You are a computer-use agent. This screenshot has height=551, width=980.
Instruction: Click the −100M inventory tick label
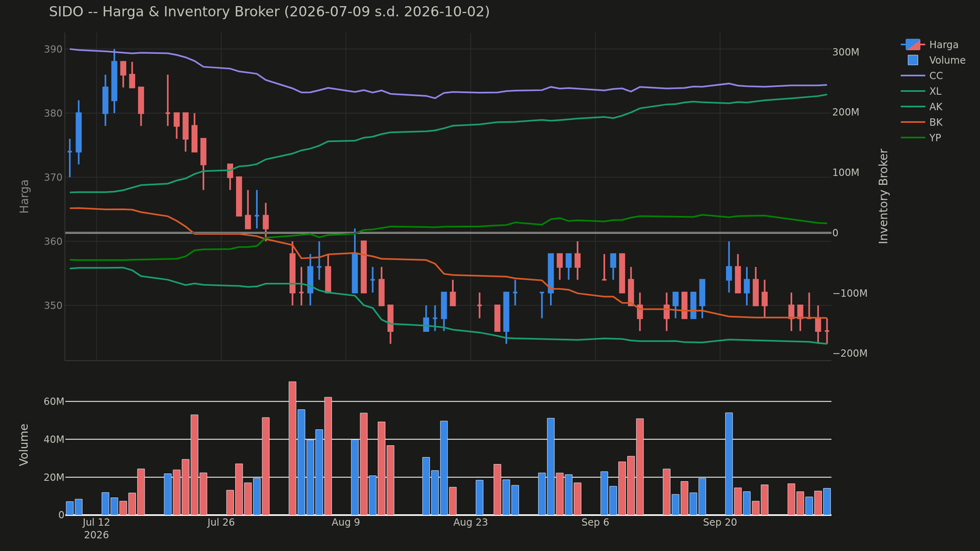coord(850,293)
